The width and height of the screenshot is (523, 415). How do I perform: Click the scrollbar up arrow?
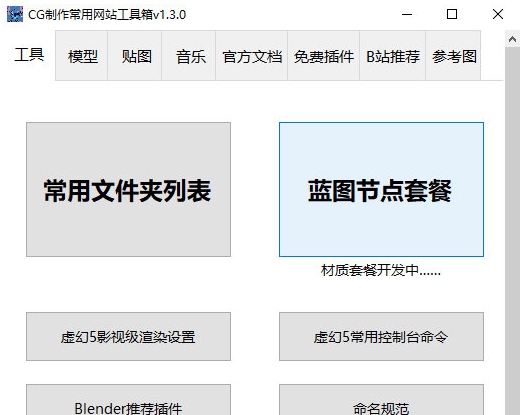512,39
